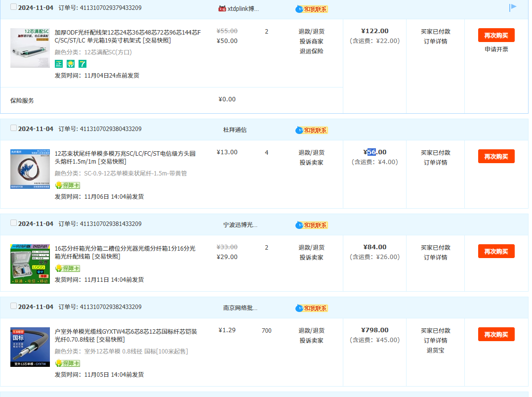Tick the checkbox for the xtdplink order
The width and height of the screenshot is (532, 397).
[x=13, y=7]
